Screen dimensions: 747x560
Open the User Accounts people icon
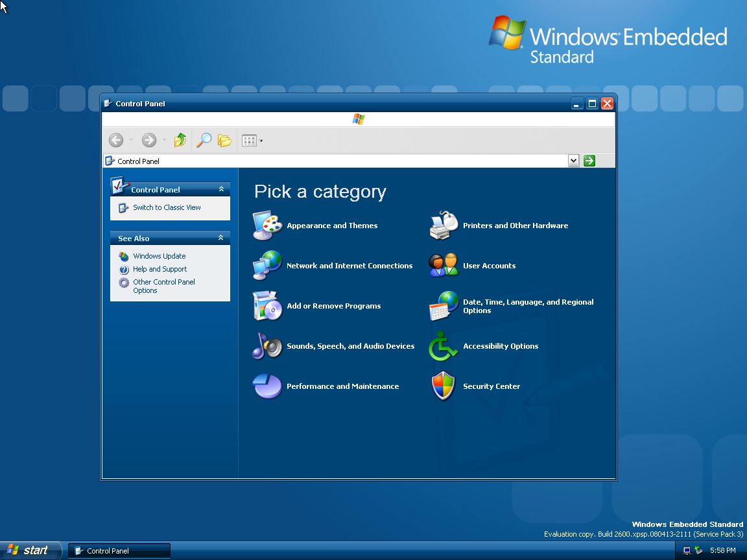(x=444, y=266)
